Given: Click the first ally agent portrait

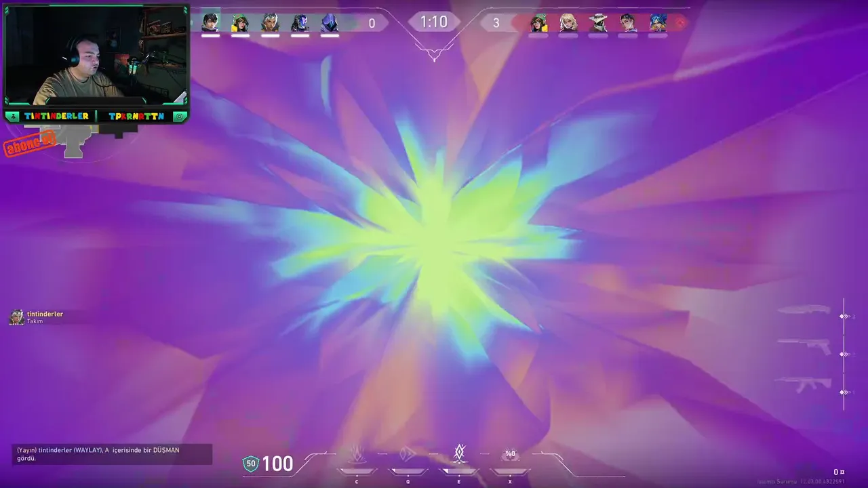Looking at the screenshot, I should [210, 22].
